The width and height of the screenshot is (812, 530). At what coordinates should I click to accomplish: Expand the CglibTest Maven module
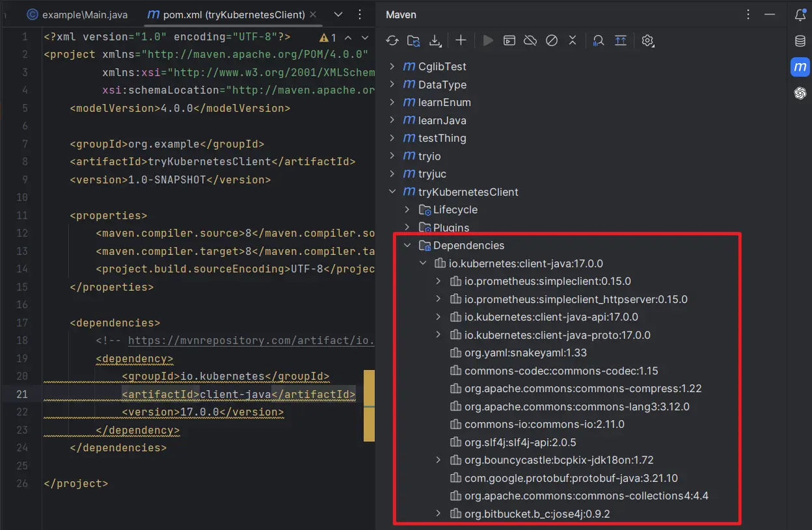pyautogui.click(x=392, y=66)
